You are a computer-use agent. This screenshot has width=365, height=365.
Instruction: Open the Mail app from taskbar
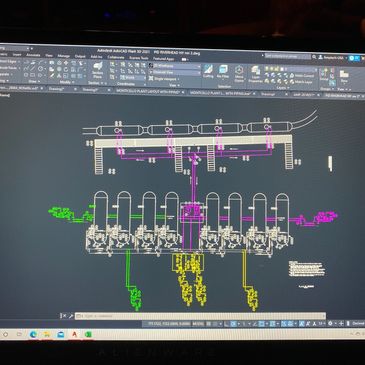coord(61,334)
